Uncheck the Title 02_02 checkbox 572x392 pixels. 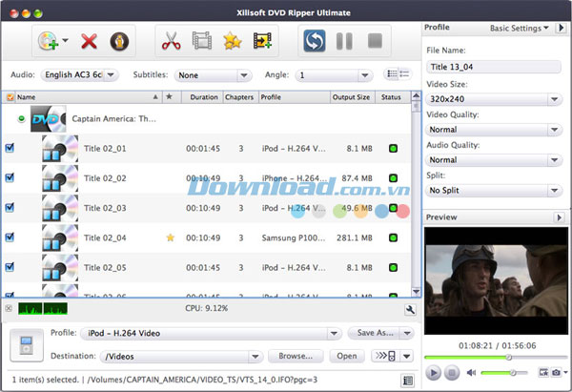10,177
